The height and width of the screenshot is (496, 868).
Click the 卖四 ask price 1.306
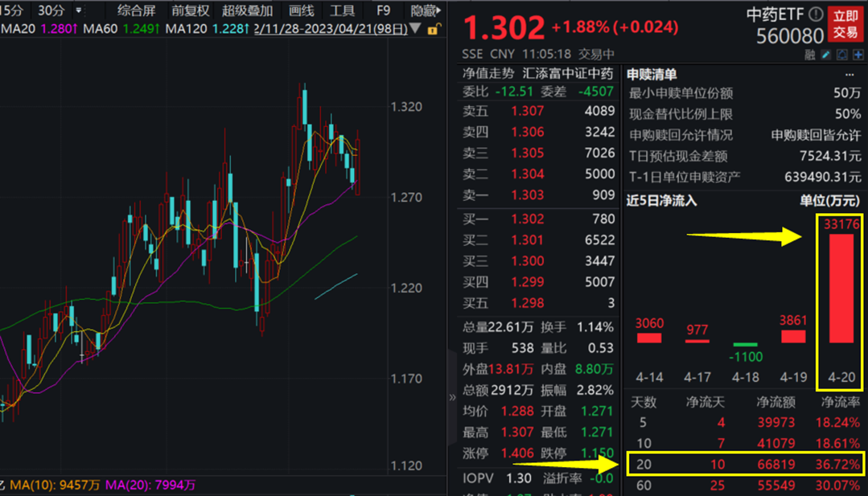(x=527, y=132)
